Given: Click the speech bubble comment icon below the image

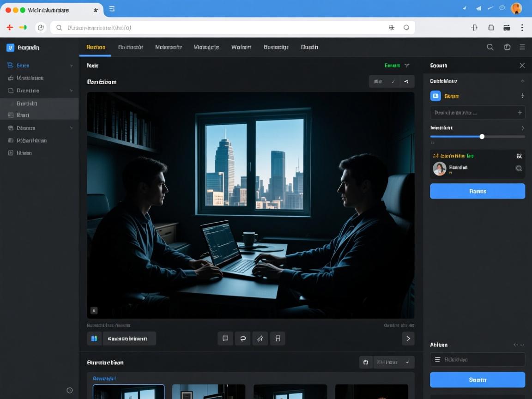Looking at the screenshot, I should pos(225,339).
